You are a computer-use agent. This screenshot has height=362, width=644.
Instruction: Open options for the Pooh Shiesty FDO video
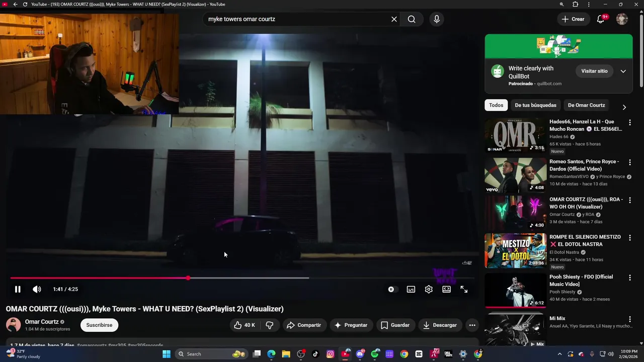pyautogui.click(x=629, y=278)
